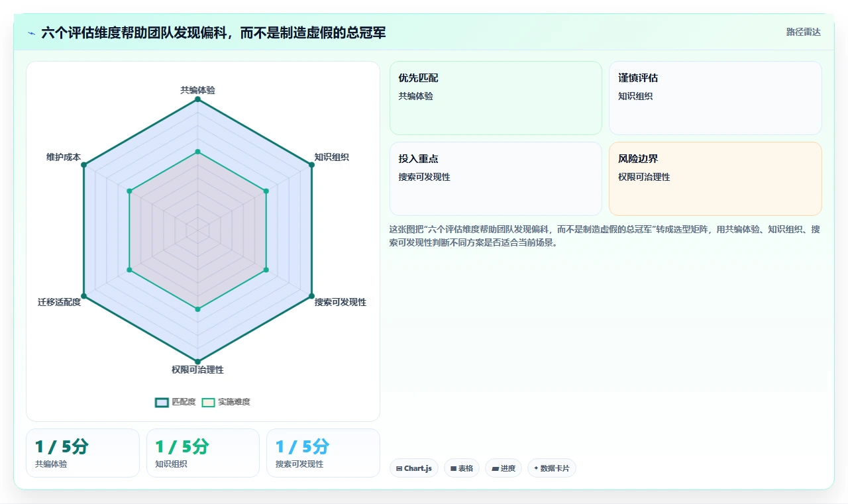Select the 投入重点 card
The width and height of the screenshot is (848, 504).
pyautogui.click(x=496, y=179)
